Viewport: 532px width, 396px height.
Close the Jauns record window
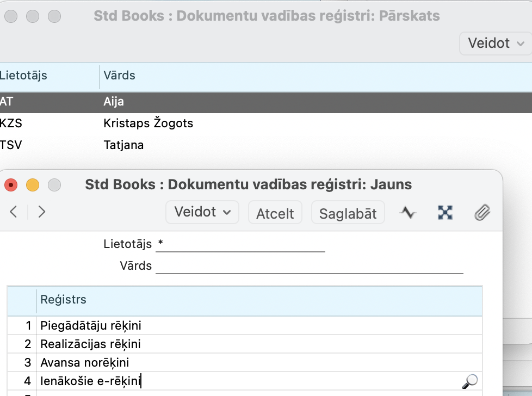click(x=11, y=185)
